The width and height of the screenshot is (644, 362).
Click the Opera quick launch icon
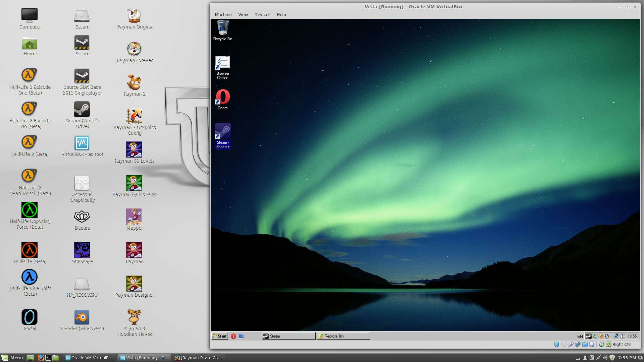tap(233, 336)
